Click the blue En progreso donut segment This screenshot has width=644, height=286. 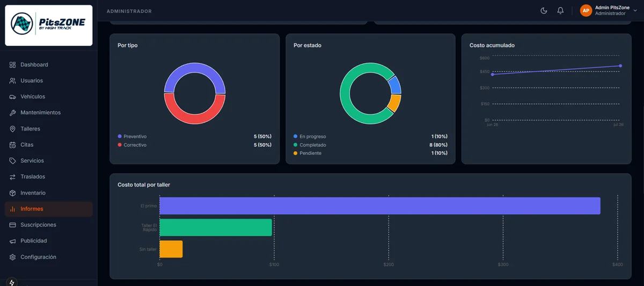pos(396,84)
